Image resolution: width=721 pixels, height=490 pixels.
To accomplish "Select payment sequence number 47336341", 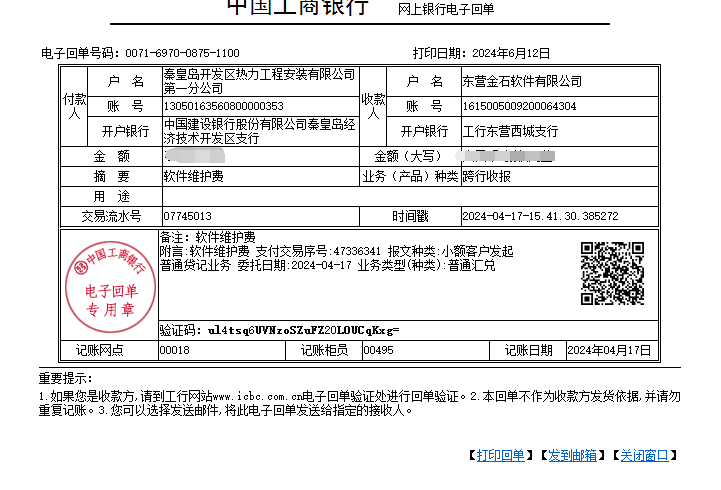I will (357, 251).
